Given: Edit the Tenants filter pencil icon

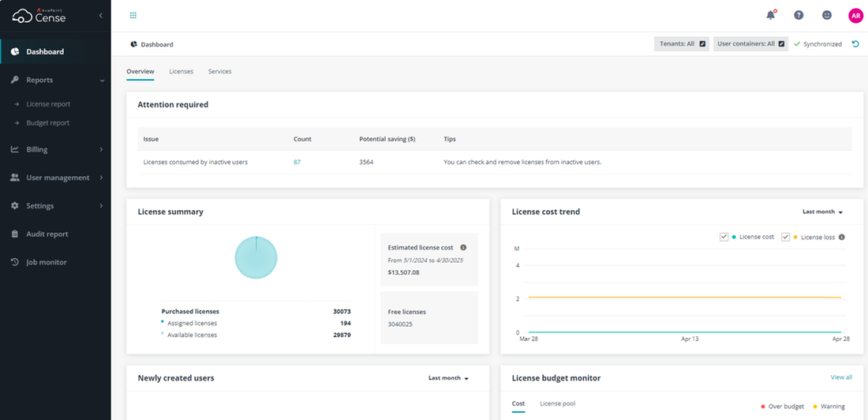Looking at the screenshot, I should coord(702,44).
